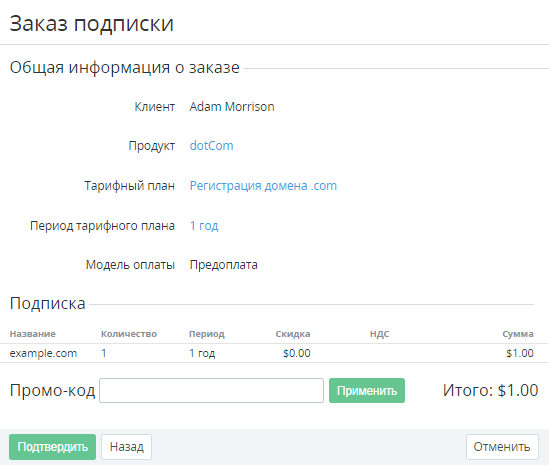Open the dotCom product link
This screenshot has height=465, width=549.
[211, 146]
